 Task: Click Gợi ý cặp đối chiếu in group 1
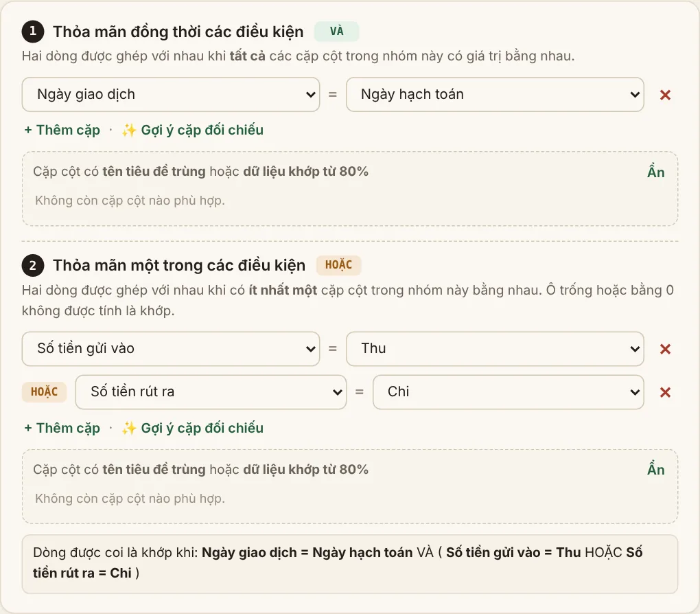pyautogui.click(x=192, y=130)
